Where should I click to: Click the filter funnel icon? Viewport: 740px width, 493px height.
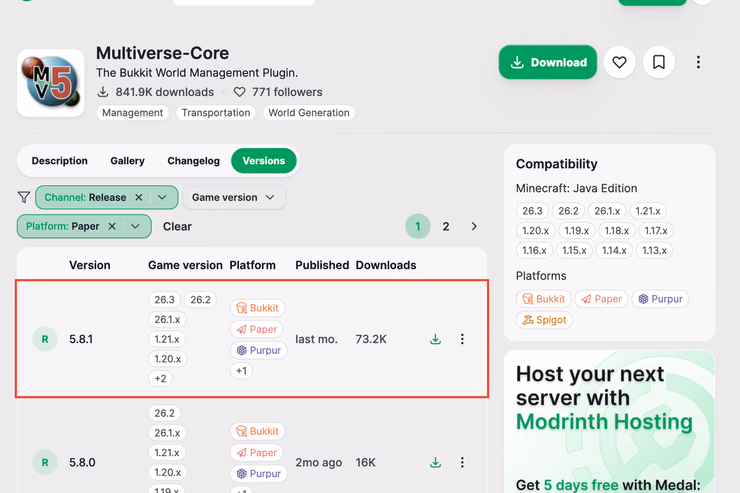[x=24, y=197]
